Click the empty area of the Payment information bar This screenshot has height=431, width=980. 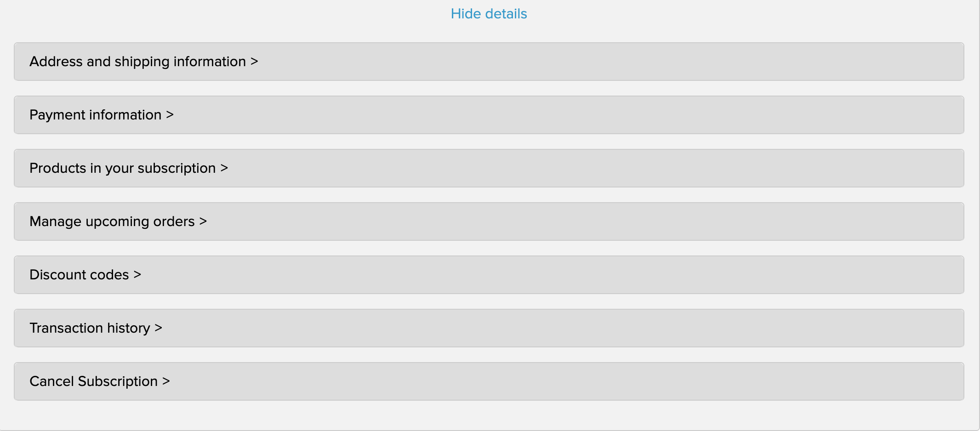click(552, 115)
